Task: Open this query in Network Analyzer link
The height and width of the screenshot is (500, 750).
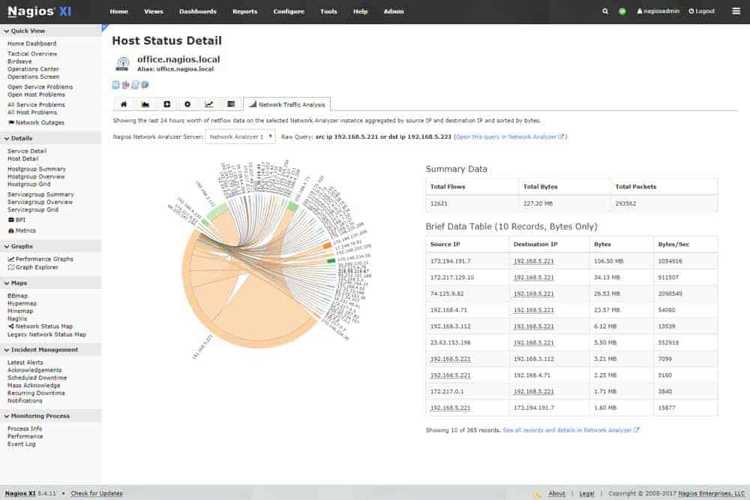Action: pos(510,137)
